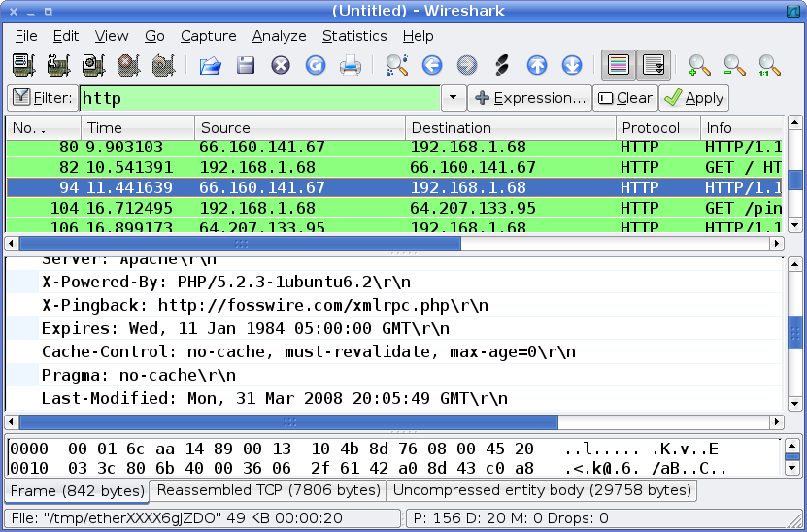Focus the display filter field containing http
Viewport: 807px width, 532px height.
[260, 98]
